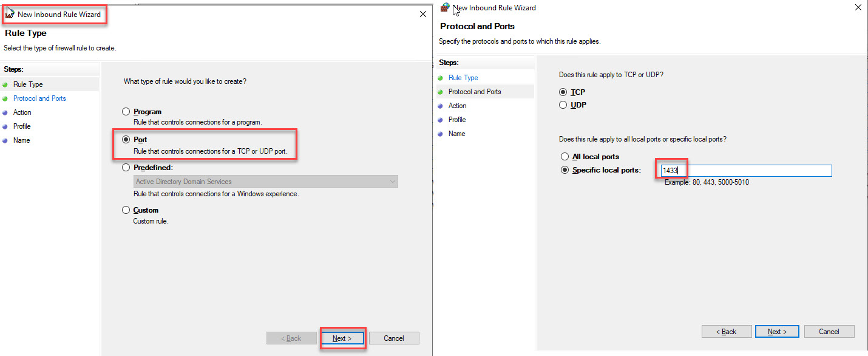Choose All local ports option

point(565,157)
